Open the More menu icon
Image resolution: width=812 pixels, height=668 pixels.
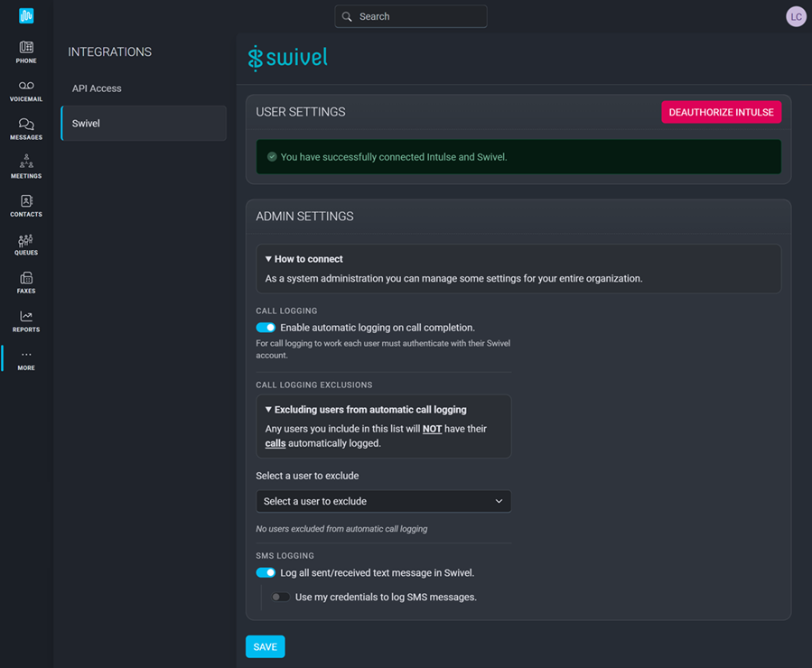tap(26, 355)
